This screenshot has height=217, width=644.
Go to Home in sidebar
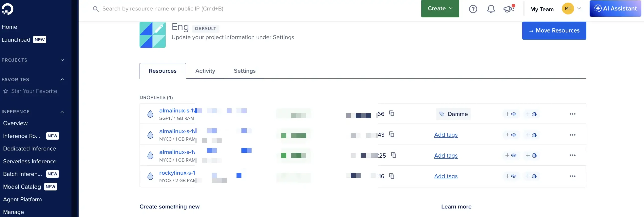tap(9, 27)
